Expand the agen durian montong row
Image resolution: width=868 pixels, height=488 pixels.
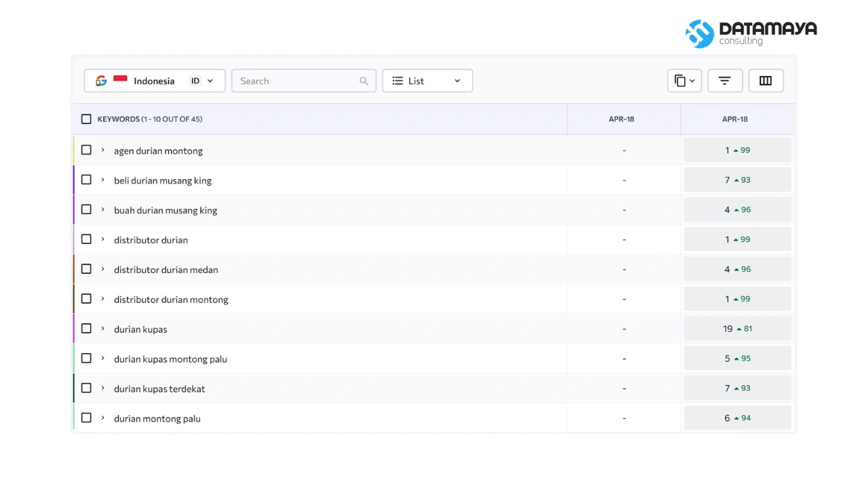pyautogui.click(x=103, y=150)
